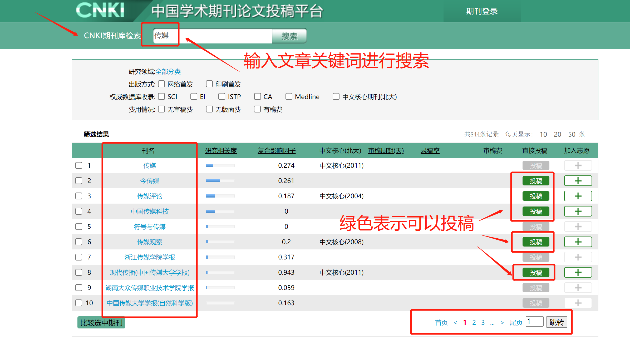The width and height of the screenshot is (630, 364).
Task: Click the CNKI logo
Action: pyautogui.click(x=100, y=10)
